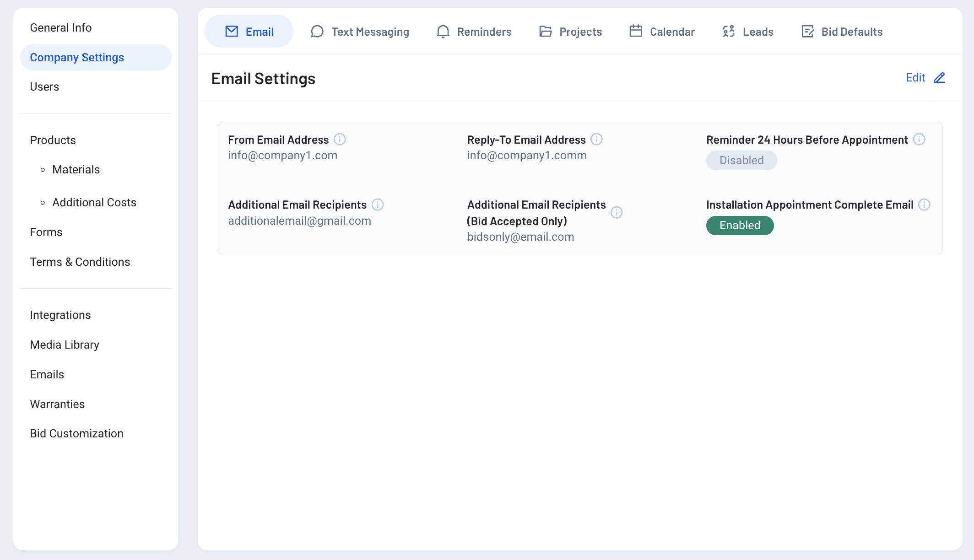The height and width of the screenshot is (560, 974).
Task: Click info icon for Bid Accepted Only recipients
Action: [617, 212]
